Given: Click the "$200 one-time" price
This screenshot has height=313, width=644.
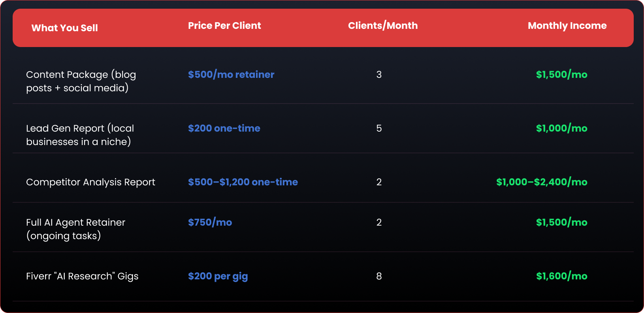Looking at the screenshot, I should 224,128.
